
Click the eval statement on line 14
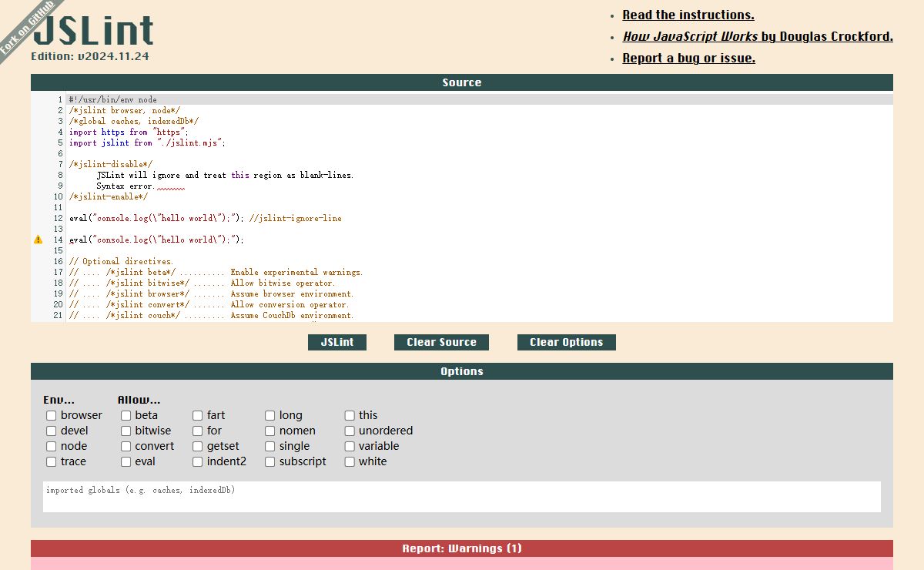tap(156, 240)
